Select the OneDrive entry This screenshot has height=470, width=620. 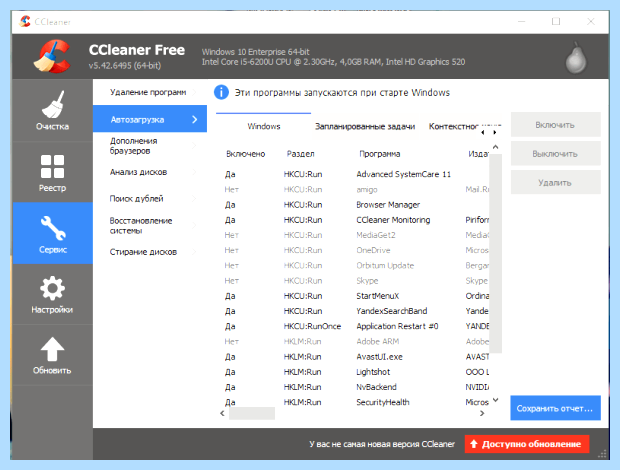tap(356, 250)
